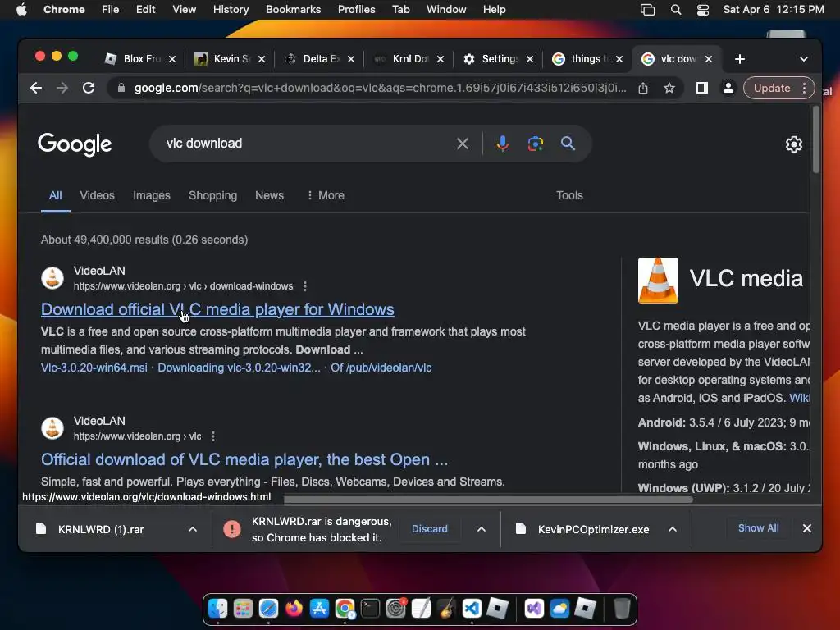This screenshot has height=630, width=840.
Task: Open the Bookmarks menu
Action: point(293,10)
